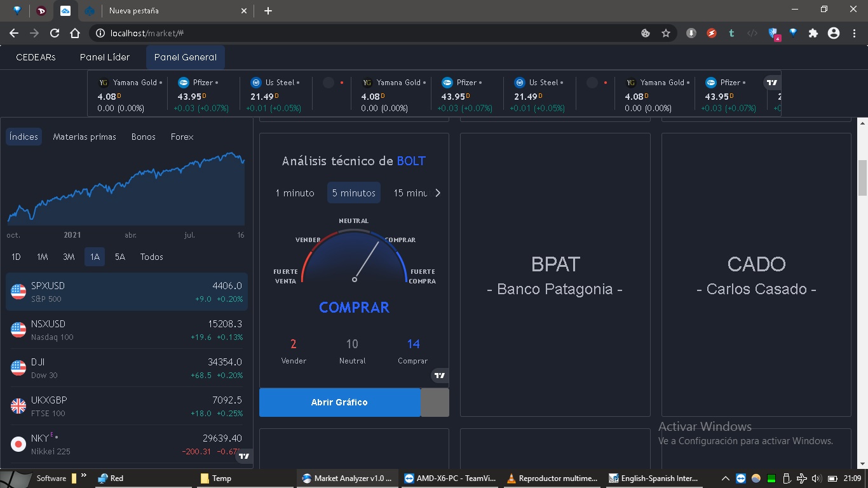Reload the page using the refresh icon

(x=55, y=33)
